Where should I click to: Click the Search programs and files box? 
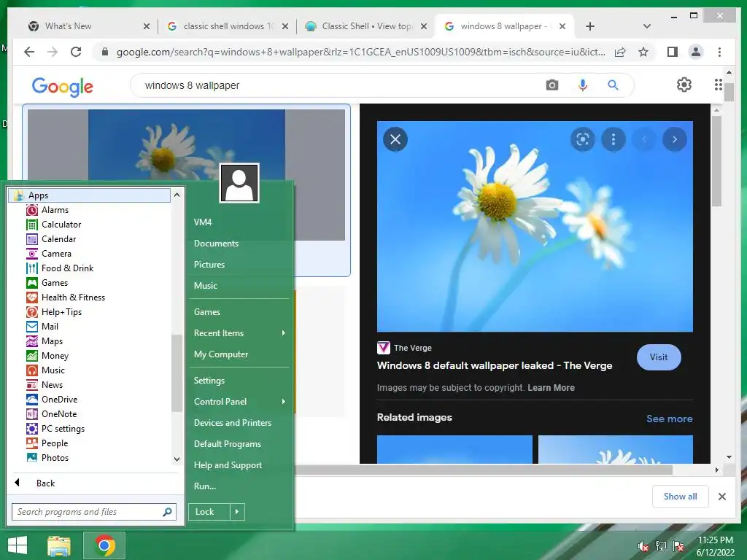94,512
